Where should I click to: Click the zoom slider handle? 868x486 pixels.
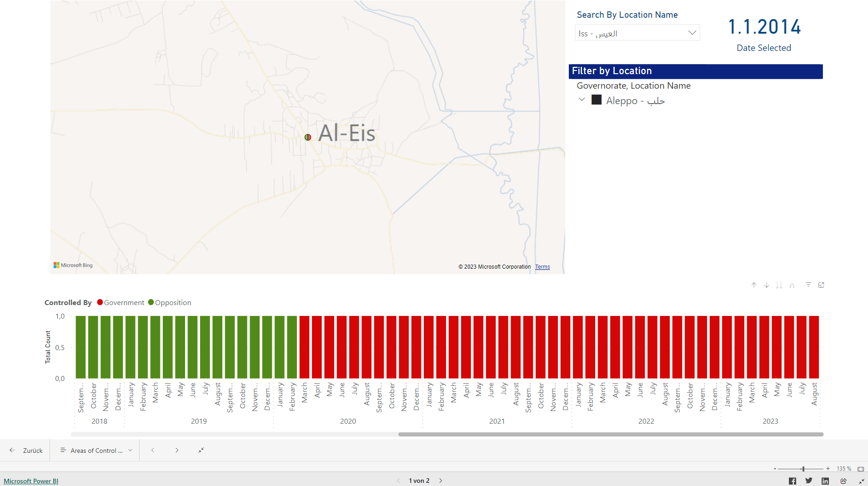(803, 469)
